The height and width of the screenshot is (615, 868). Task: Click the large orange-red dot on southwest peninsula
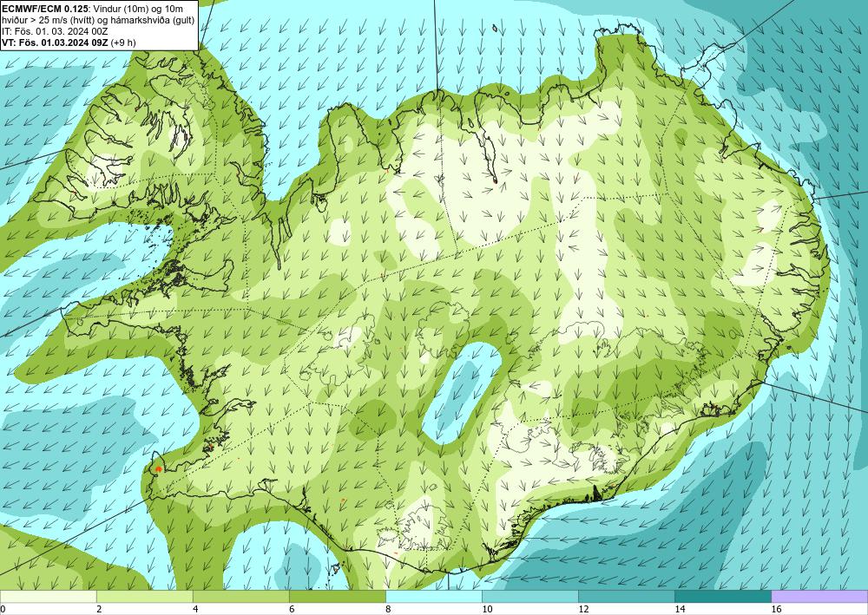point(159,469)
